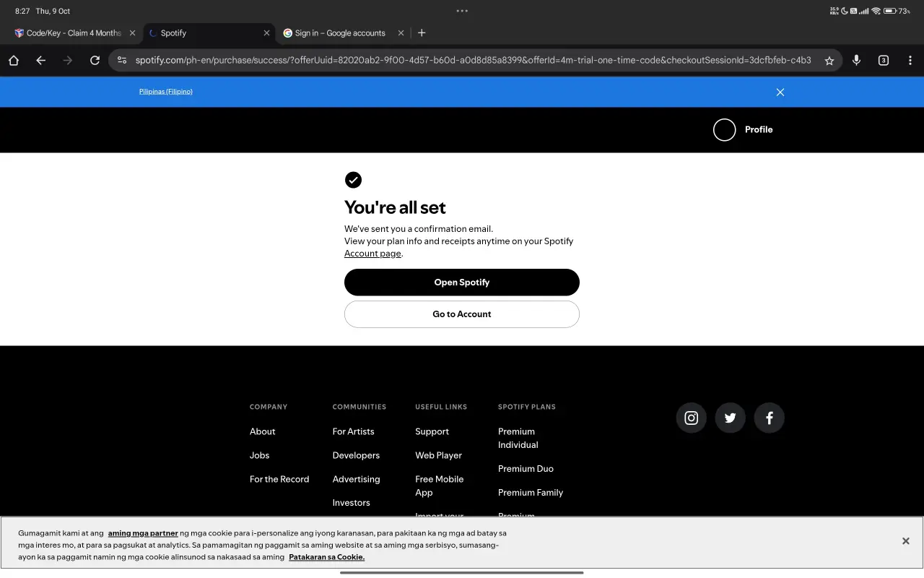
Task: Open For Artists link
Action: (x=353, y=431)
